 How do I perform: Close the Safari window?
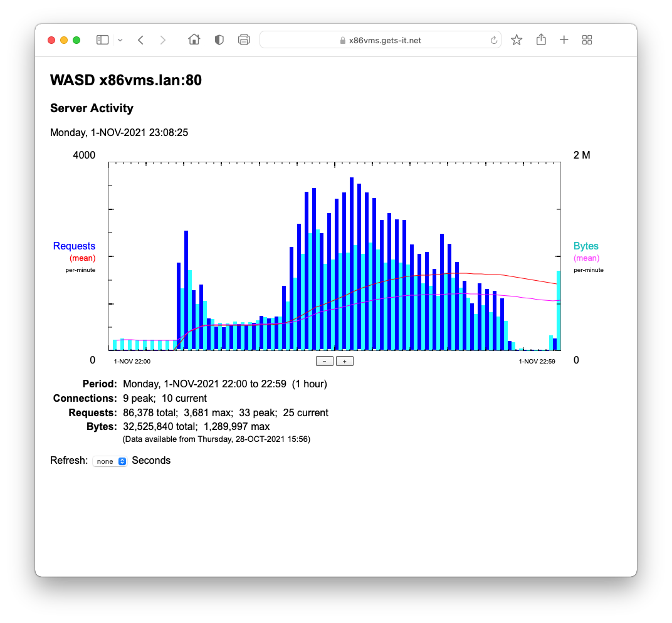[51, 40]
